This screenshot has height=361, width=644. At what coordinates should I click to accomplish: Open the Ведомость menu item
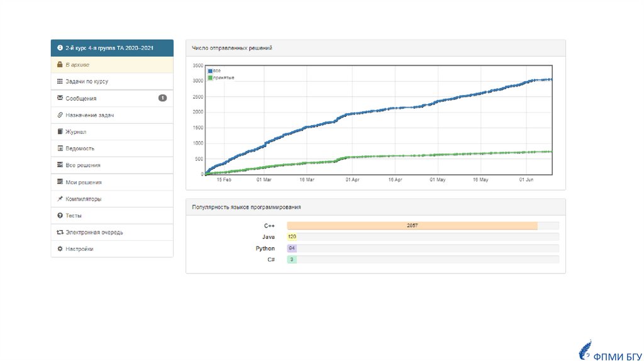click(79, 148)
